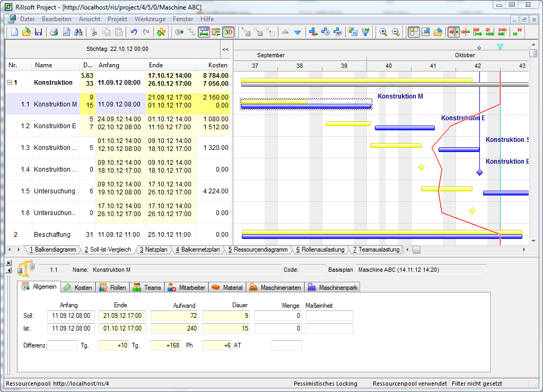Switch to the Teamauslastung view tab

pos(376,250)
